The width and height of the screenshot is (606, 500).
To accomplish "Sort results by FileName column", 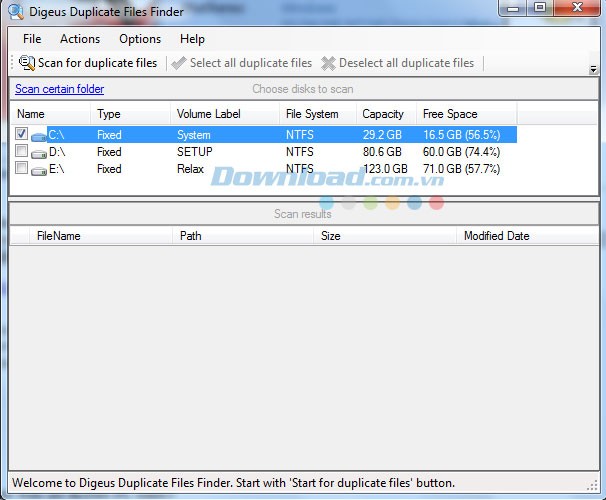I will pyautogui.click(x=100, y=236).
